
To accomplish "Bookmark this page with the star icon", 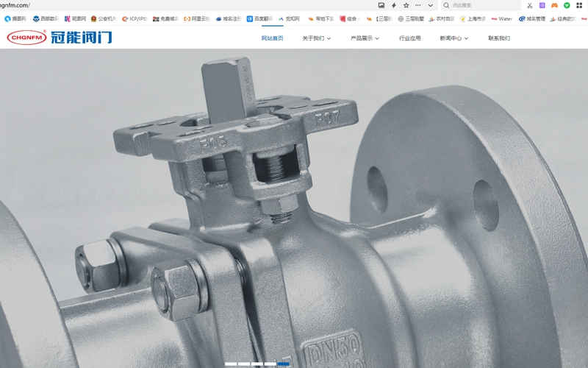I will point(406,5).
